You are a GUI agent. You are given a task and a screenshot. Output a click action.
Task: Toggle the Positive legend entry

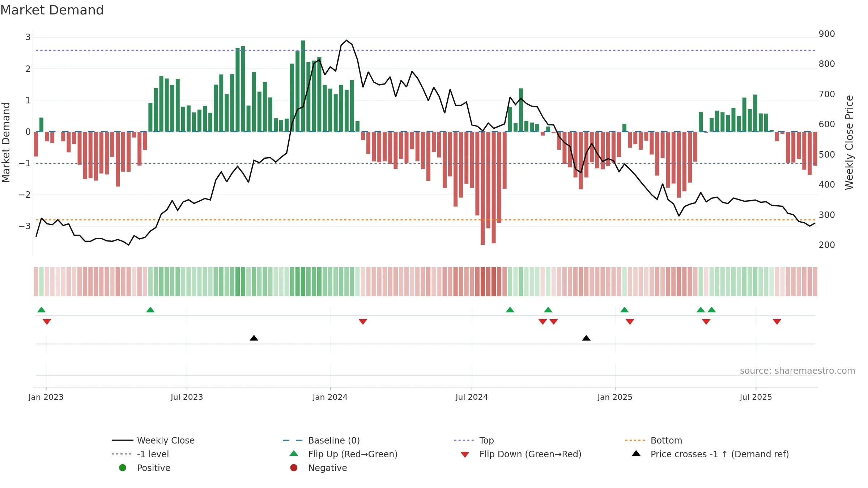click(x=145, y=468)
